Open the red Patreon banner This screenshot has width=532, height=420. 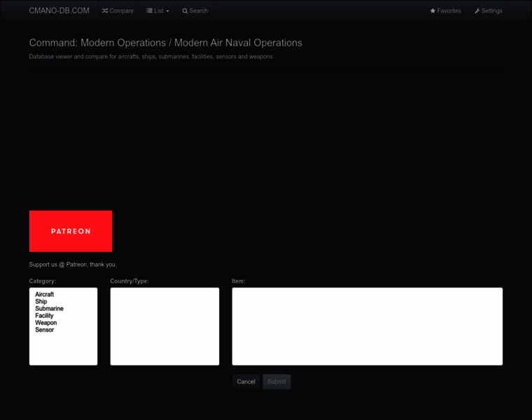[71, 231]
